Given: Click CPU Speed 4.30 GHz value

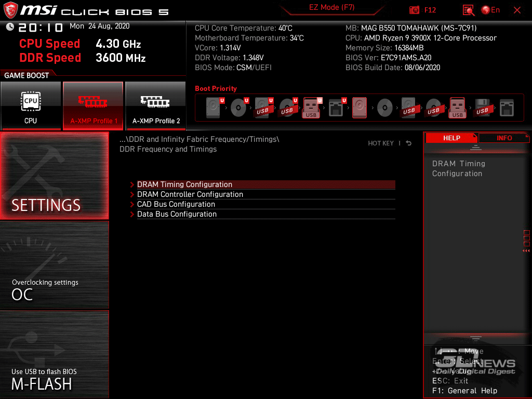Looking at the screenshot, I should (x=118, y=44).
